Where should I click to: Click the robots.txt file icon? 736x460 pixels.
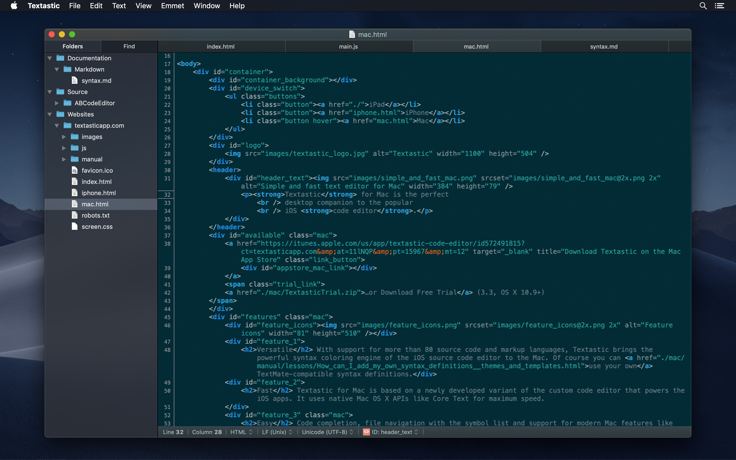coord(74,215)
